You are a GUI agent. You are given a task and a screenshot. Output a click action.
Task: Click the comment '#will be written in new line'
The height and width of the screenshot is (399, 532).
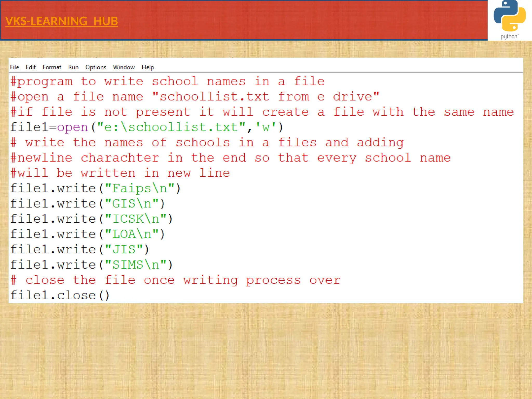[x=120, y=173]
